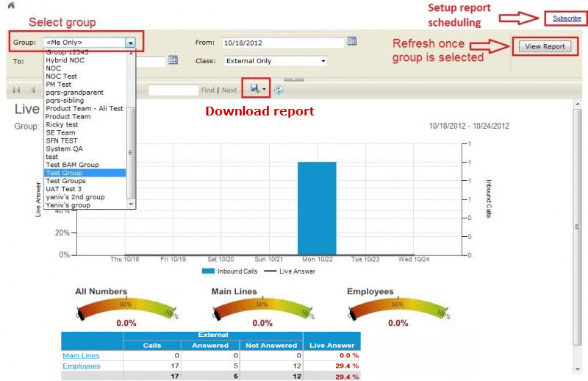Image resolution: width=588 pixels, height=381 pixels.
Task: Select Product Team - Ali Test group
Action: 85,108
